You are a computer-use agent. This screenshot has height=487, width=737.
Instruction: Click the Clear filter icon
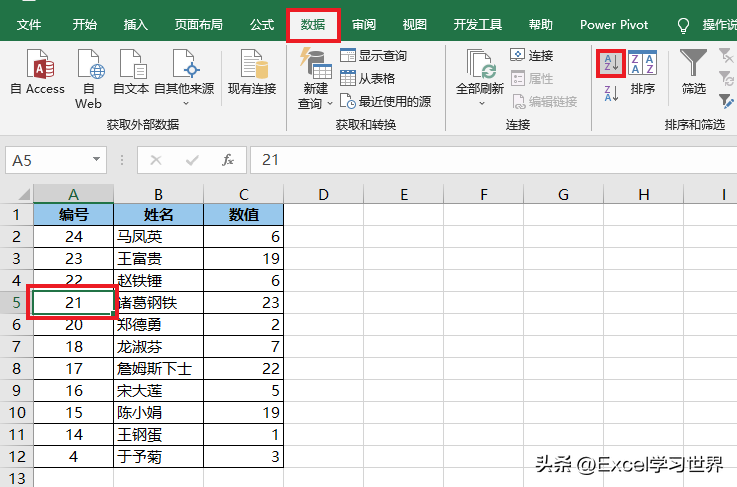tap(726, 55)
